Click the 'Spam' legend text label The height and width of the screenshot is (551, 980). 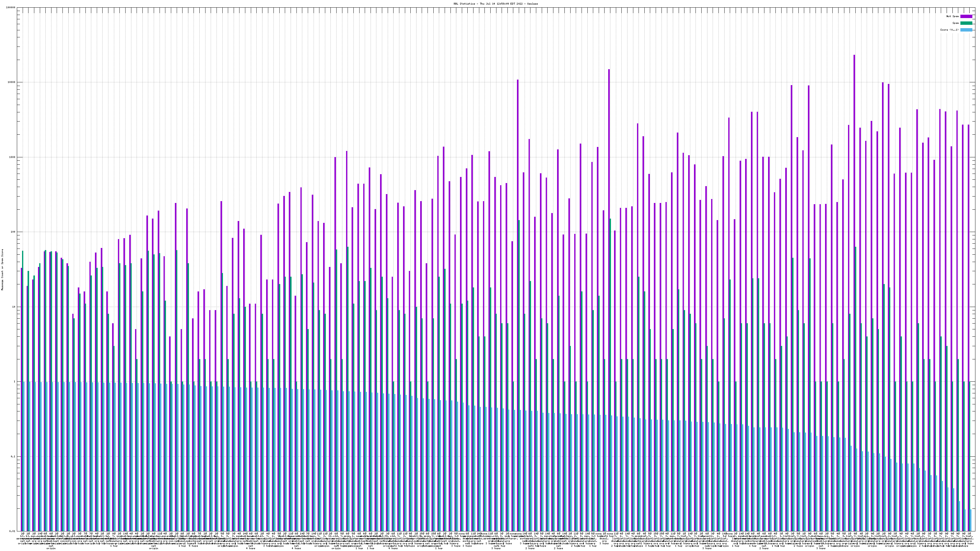click(x=956, y=23)
